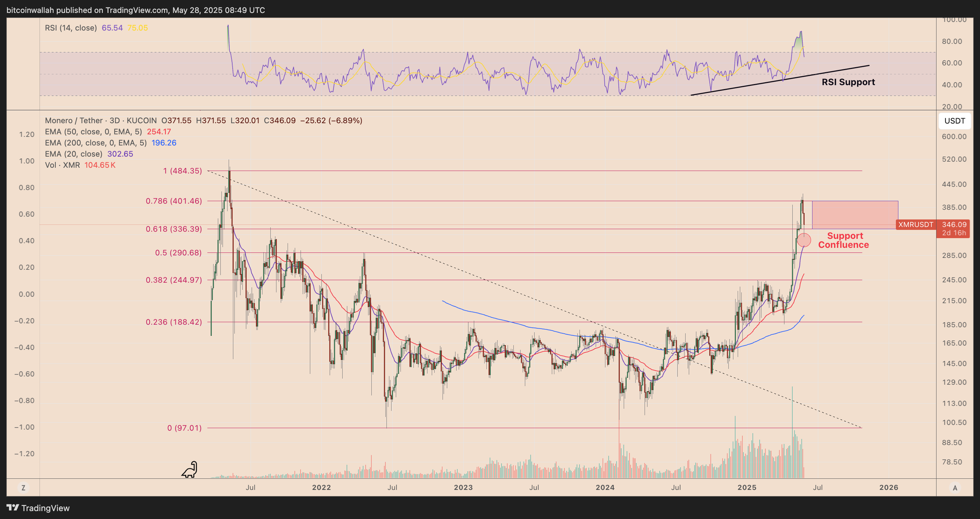The image size is (980, 519).
Task: Click the current price 346.09 tag
Action: click(954, 225)
